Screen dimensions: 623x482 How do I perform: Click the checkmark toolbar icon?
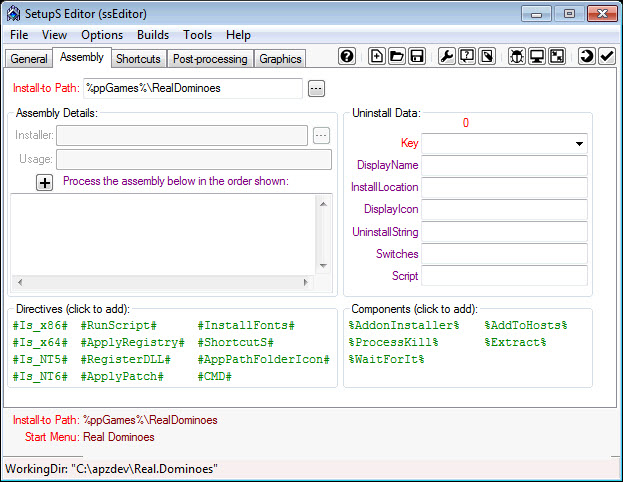coord(607,56)
